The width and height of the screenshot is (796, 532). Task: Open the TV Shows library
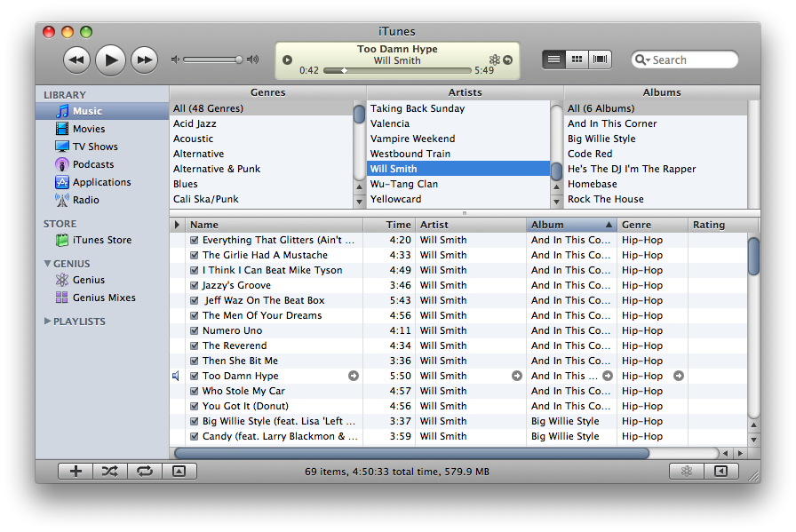click(102, 147)
